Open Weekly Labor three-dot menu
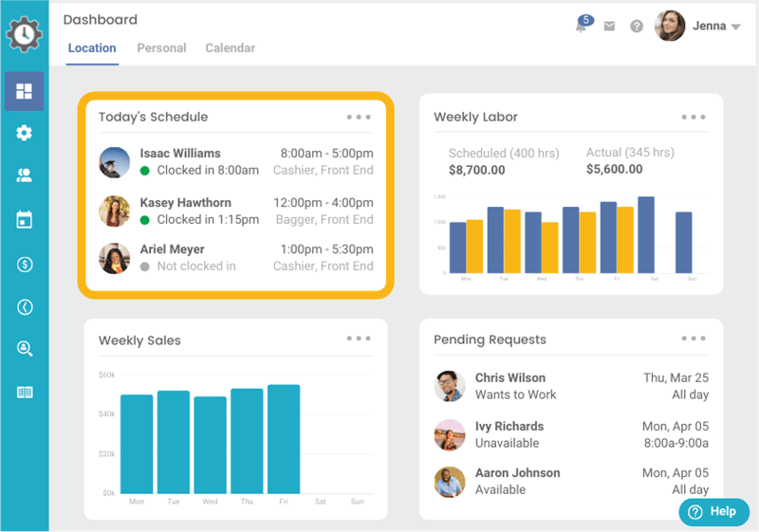Screen dimensions: 759x532 point(694,117)
